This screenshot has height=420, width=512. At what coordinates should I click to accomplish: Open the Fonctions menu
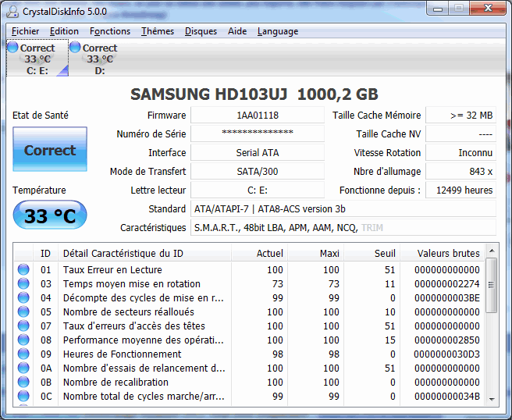[110, 31]
